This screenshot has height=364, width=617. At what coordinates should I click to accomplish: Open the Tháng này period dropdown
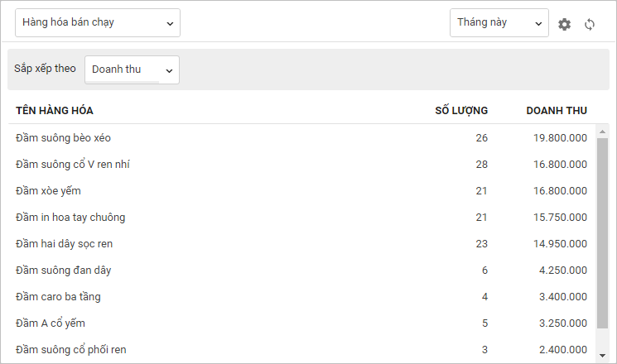pyautogui.click(x=499, y=23)
